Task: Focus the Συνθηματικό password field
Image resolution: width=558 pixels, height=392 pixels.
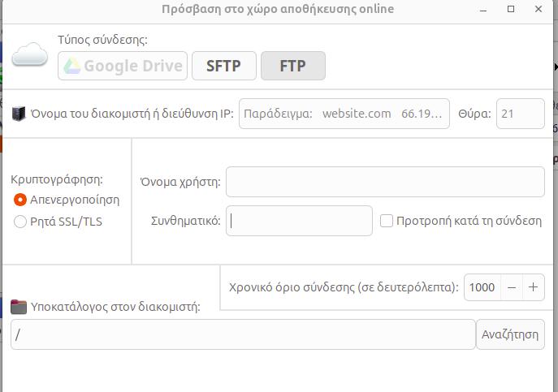Action: (299, 221)
